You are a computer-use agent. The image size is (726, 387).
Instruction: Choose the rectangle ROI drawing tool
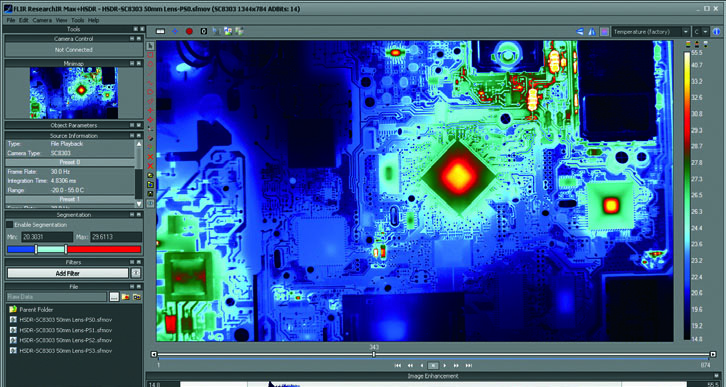click(x=150, y=55)
